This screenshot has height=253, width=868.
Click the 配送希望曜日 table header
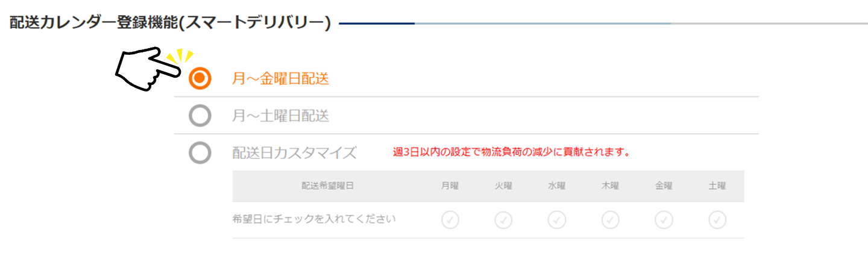pos(327,186)
